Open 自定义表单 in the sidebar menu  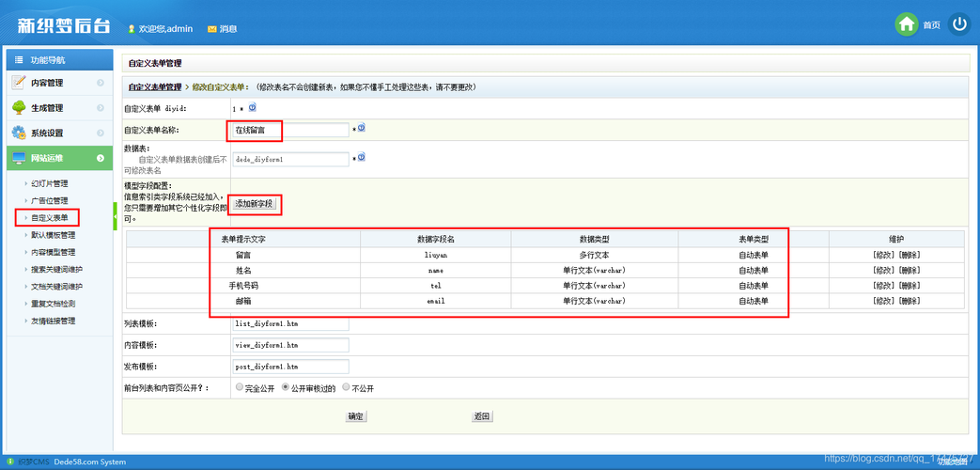coord(49,218)
